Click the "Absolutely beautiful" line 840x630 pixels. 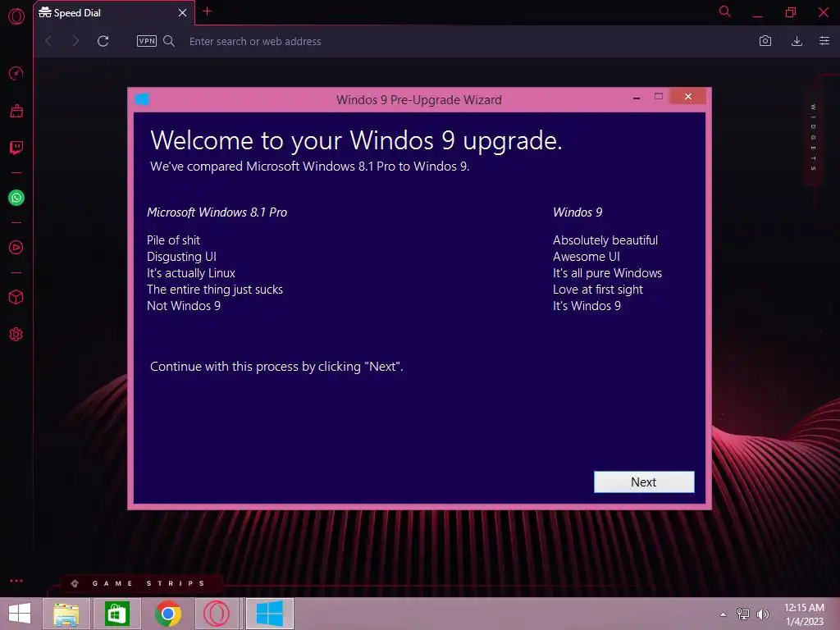click(605, 240)
